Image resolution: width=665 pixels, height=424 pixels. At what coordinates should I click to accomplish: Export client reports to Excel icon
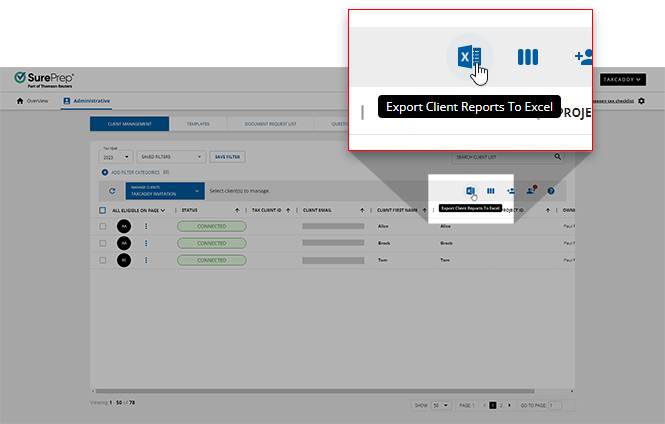[x=470, y=191]
